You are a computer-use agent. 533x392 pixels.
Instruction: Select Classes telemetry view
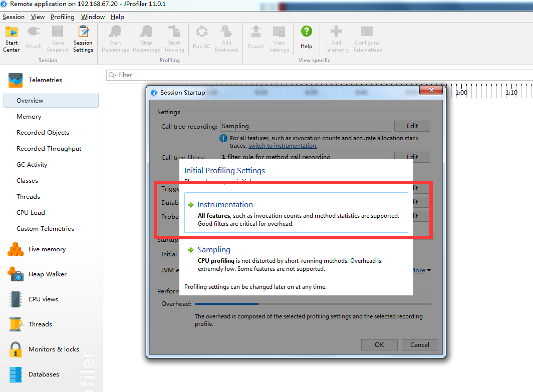(27, 181)
